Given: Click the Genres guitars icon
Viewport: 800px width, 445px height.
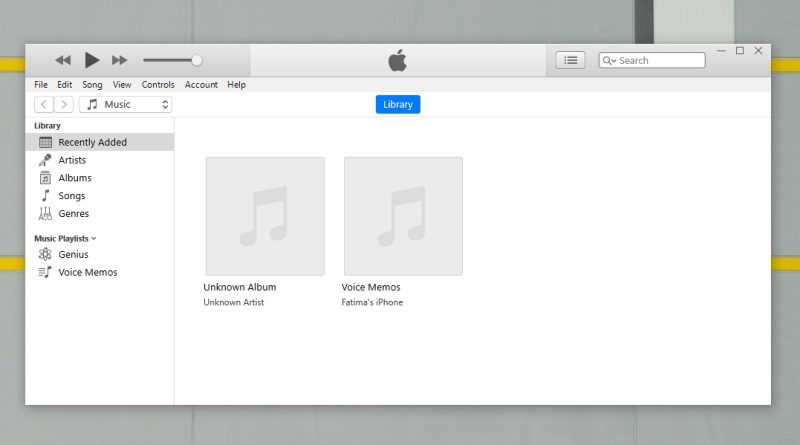Looking at the screenshot, I should point(45,214).
